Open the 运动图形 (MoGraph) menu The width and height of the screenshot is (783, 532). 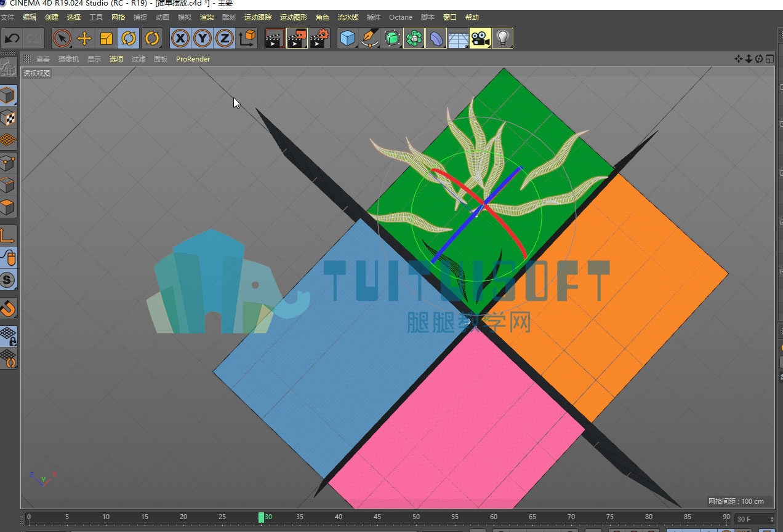coord(293,17)
